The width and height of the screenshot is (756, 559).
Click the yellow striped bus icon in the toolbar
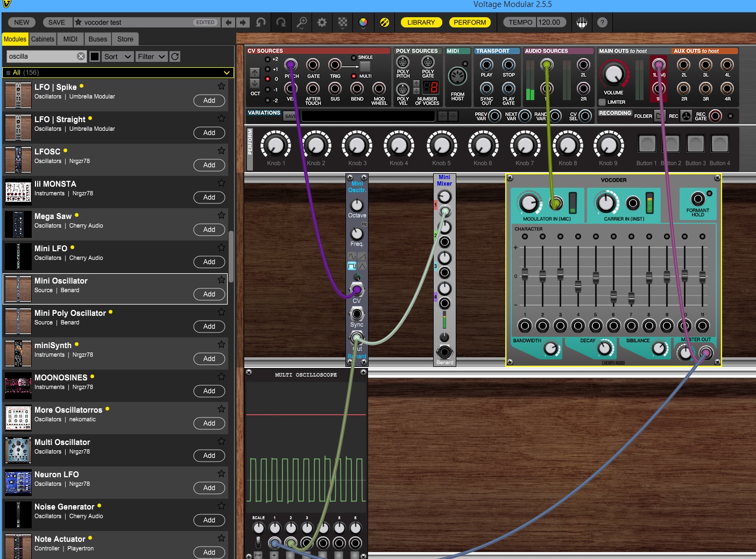click(384, 22)
